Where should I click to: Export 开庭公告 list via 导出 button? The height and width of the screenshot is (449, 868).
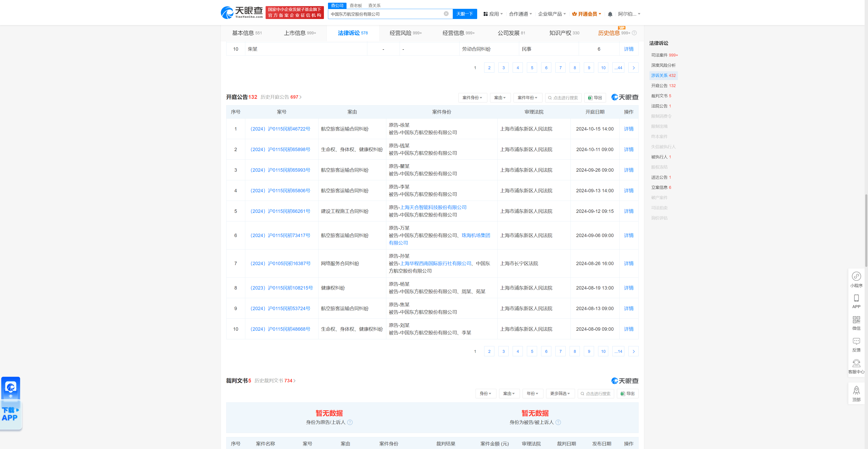click(595, 98)
